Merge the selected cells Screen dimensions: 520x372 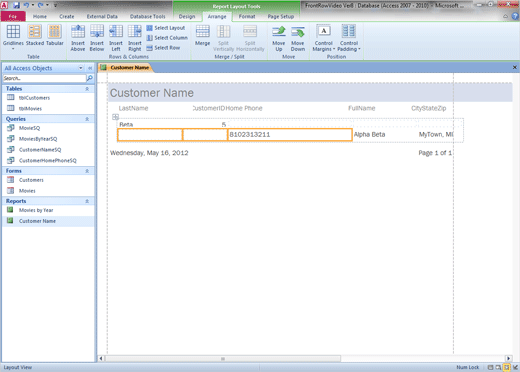[x=202, y=36]
